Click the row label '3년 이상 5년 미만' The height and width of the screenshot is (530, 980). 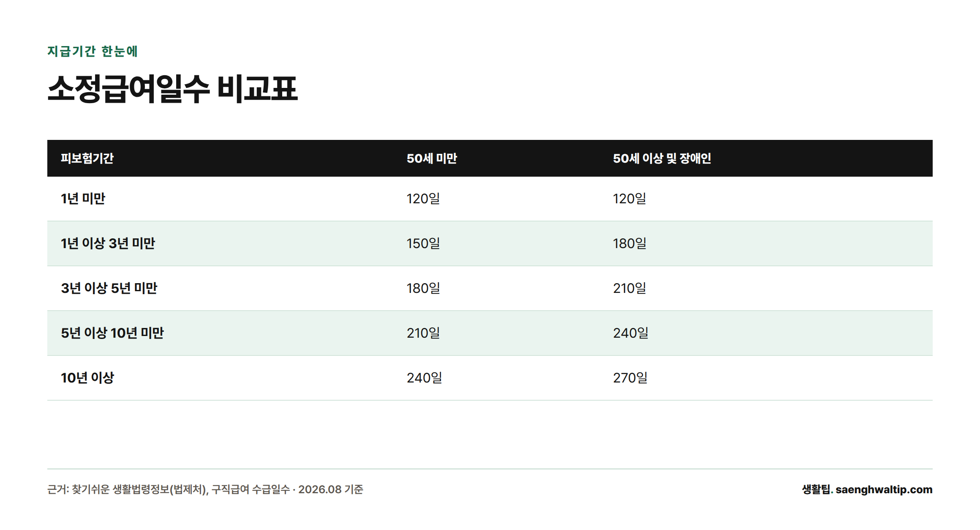point(109,288)
